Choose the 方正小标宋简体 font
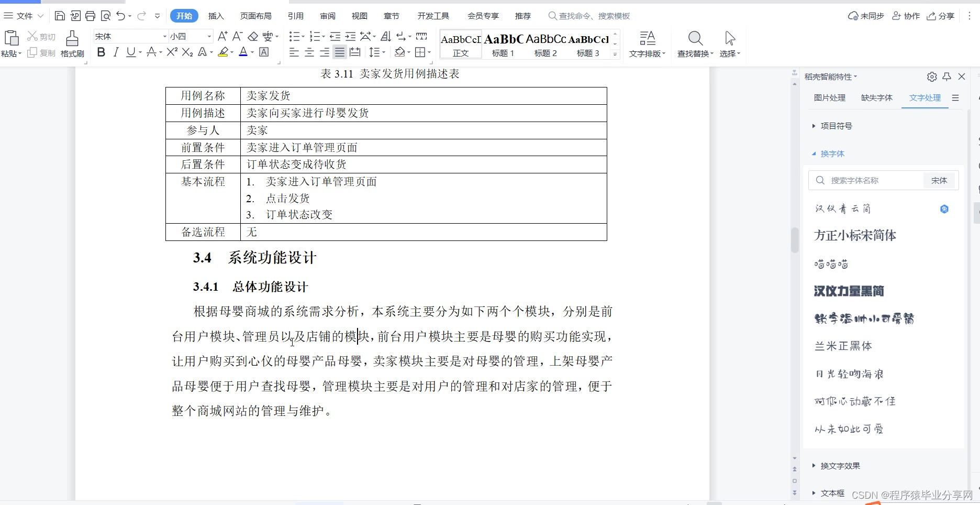Image resolution: width=980 pixels, height=505 pixels. click(x=855, y=235)
